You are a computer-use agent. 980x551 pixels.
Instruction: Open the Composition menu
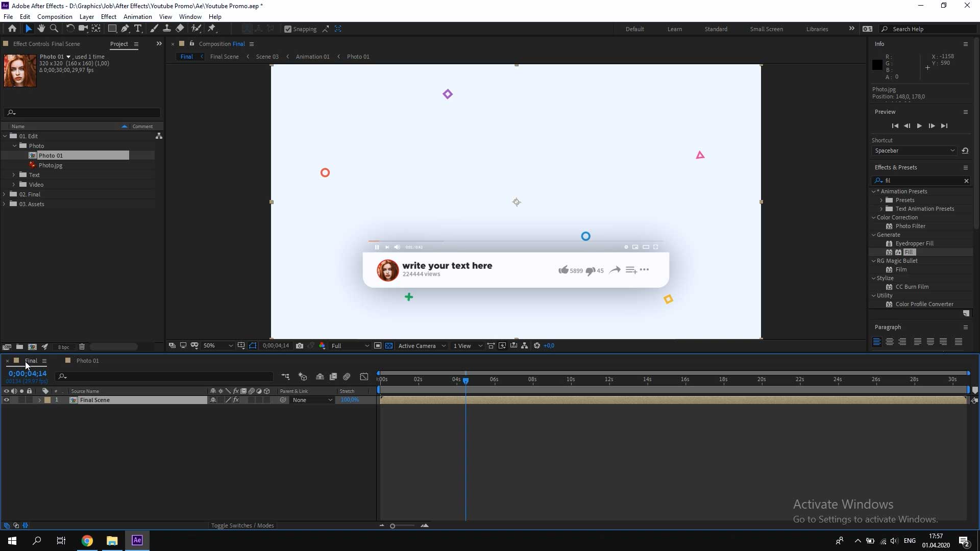click(x=55, y=17)
